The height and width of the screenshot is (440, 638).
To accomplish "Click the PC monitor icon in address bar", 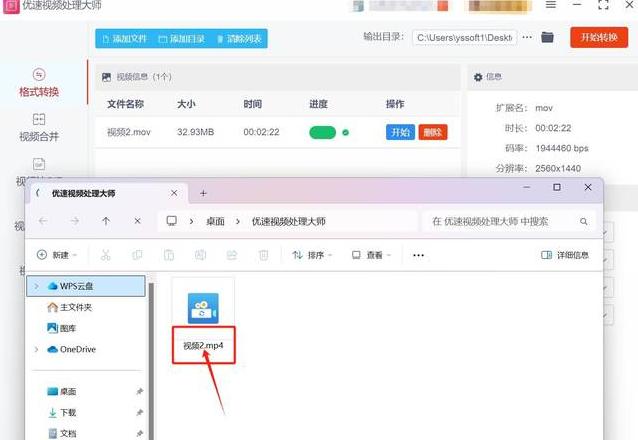I will point(172,221).
